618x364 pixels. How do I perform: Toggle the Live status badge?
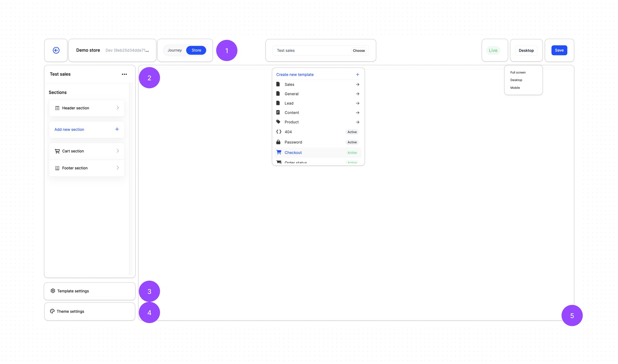(493, 50)
